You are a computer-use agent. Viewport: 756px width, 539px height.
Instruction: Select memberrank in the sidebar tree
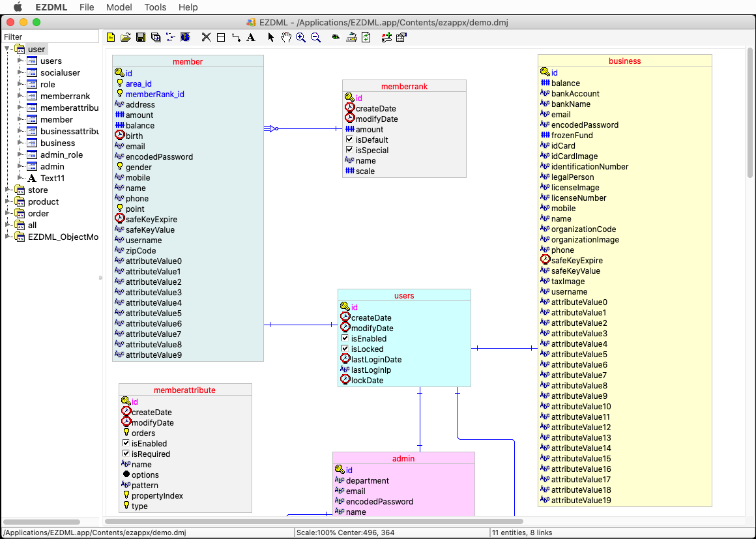click(x=65, y=96)
